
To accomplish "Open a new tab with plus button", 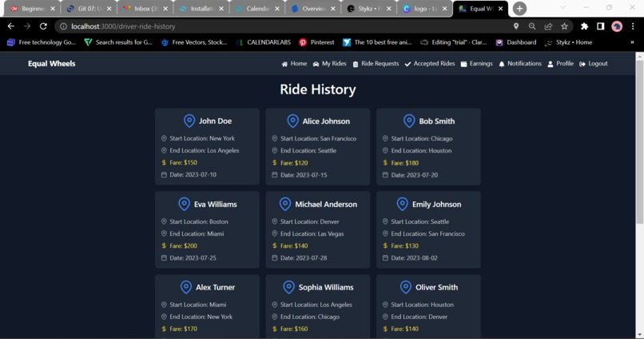I will [519, 9].
